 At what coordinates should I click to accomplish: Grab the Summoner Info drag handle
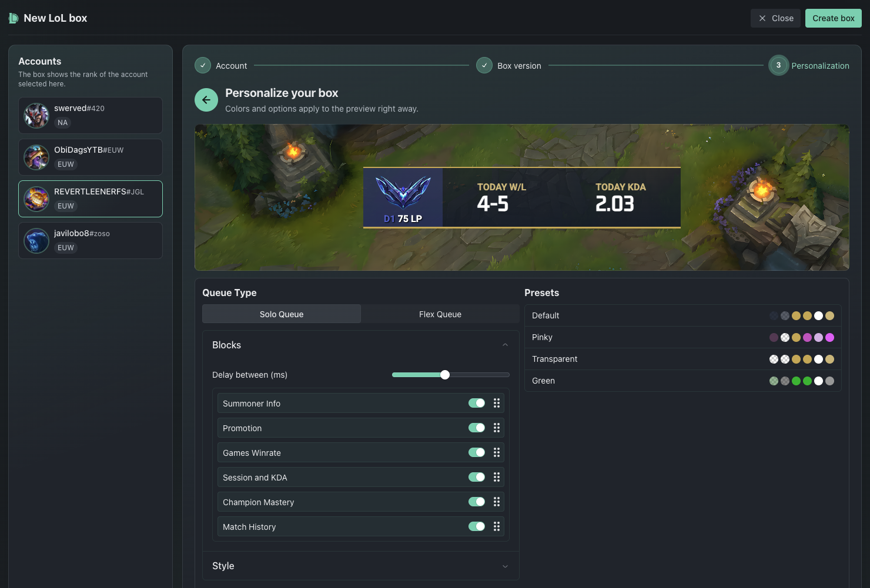coord(497,403)
